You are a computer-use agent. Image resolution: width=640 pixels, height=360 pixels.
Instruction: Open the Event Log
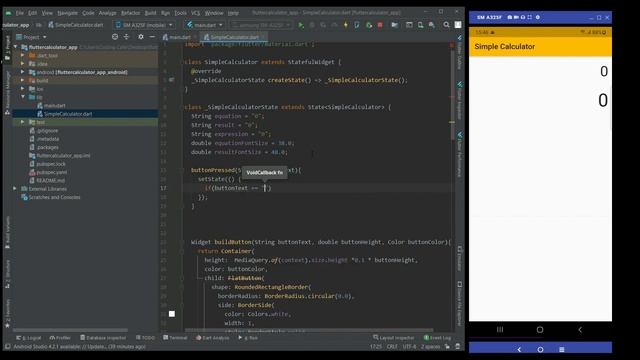coord(437,338)
